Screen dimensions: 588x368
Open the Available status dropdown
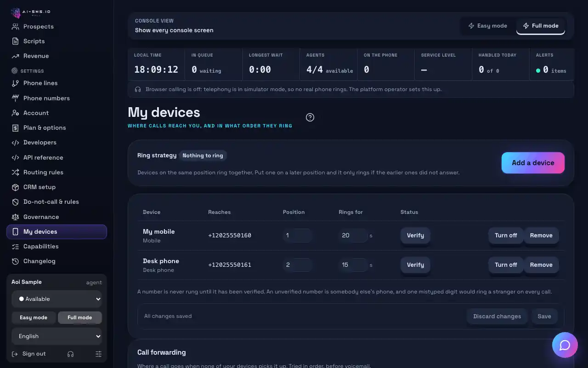57,299
